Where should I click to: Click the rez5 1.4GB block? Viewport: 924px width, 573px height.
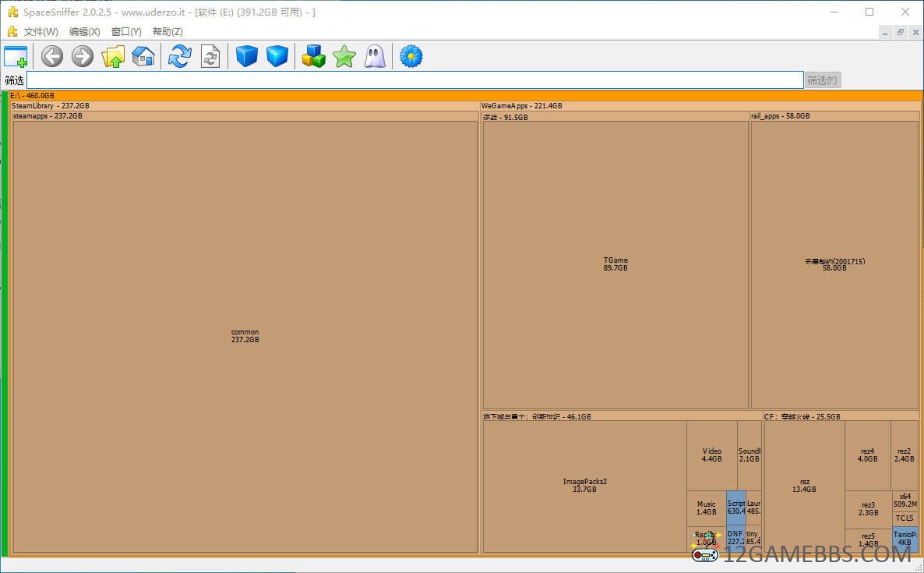(x=868, y=540)
